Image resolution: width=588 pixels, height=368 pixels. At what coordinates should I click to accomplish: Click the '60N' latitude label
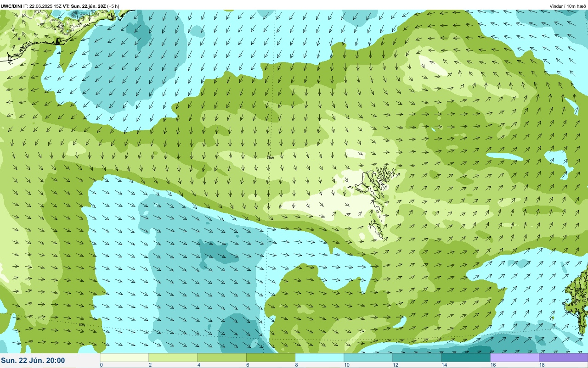click(x=82, y=325)
